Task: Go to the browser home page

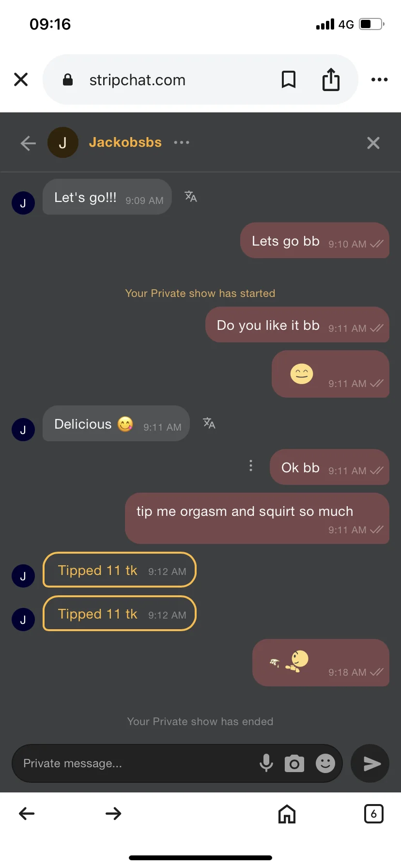Action: tap(287, 814)
